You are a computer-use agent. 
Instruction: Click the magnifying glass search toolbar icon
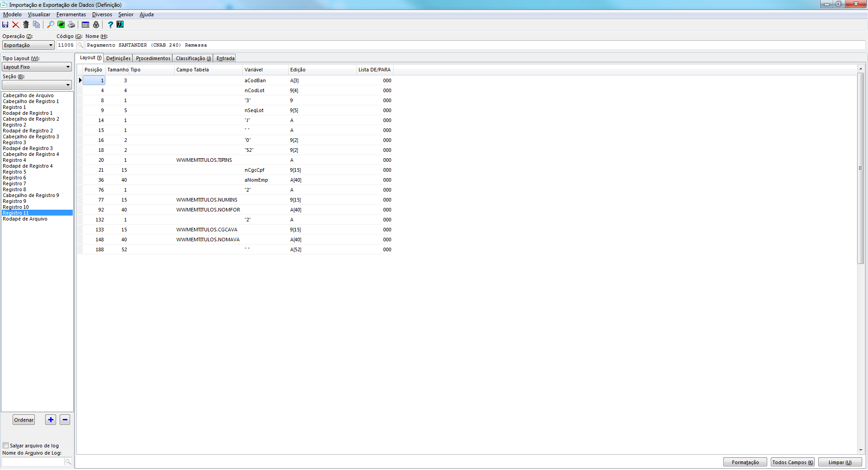pyautogui.click(x=51, y=25)
